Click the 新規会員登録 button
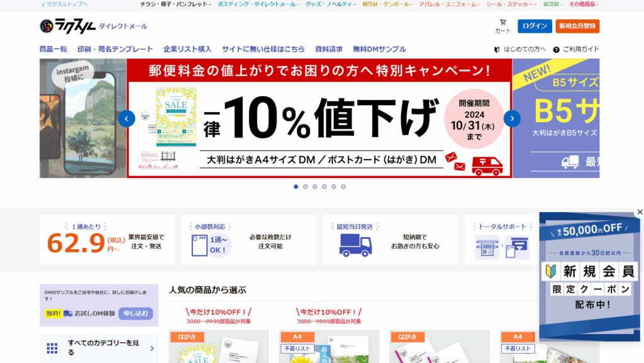Image resolution: width=644 pixels, height=363 pixels. tap(577, 26)
